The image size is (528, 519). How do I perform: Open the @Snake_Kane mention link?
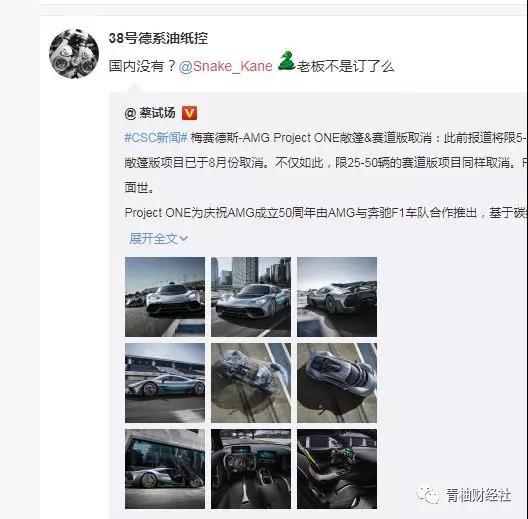click(226, 66)
